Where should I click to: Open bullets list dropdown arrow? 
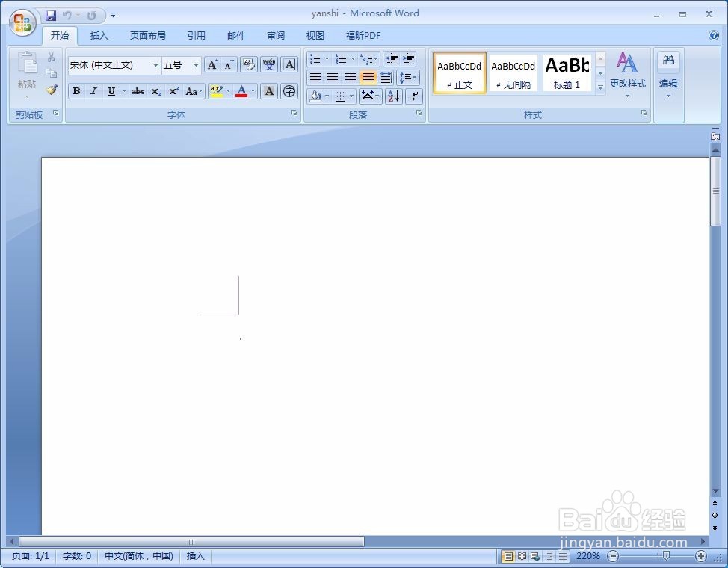click(x=327, y=59)
